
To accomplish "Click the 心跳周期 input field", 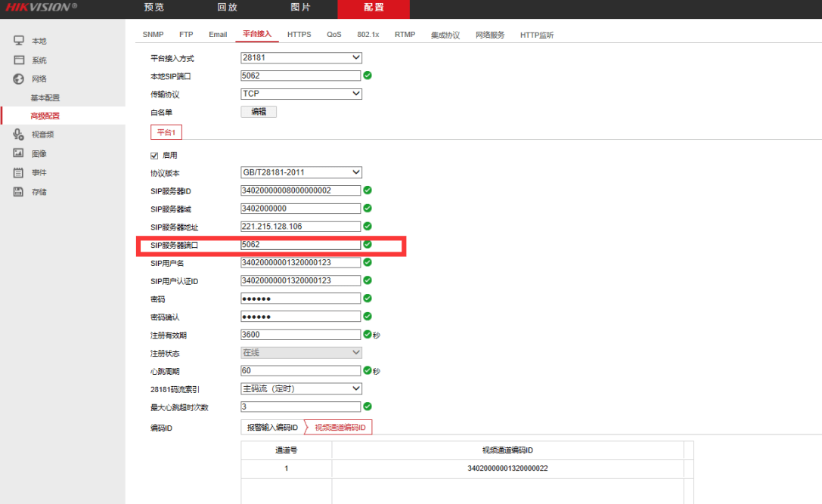I will tap(300, 371).
